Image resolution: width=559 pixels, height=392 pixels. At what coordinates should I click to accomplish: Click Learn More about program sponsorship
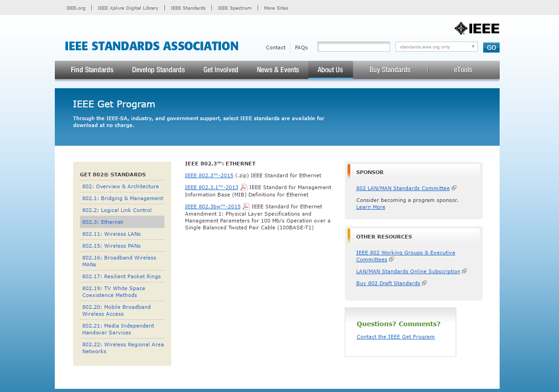click(371, 207)
